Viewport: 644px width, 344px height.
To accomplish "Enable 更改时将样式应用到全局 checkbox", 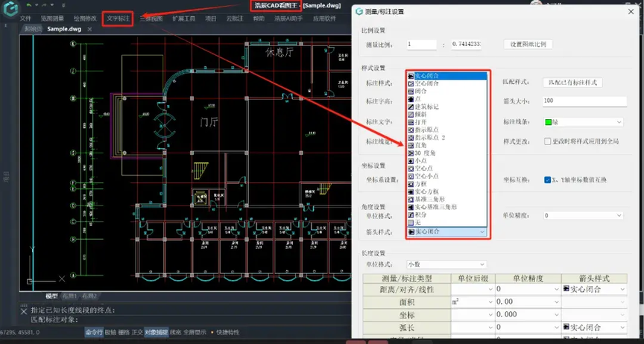I will pos(548,141).
